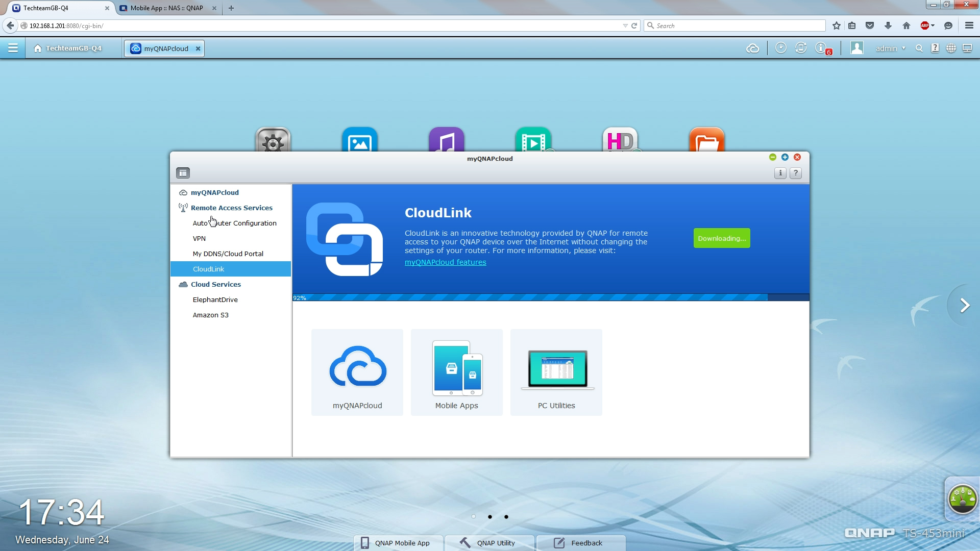The width and height of the screenshot is (980, 551).
Task: Open the background tasks clock icon
Action: tap(780, 48)
